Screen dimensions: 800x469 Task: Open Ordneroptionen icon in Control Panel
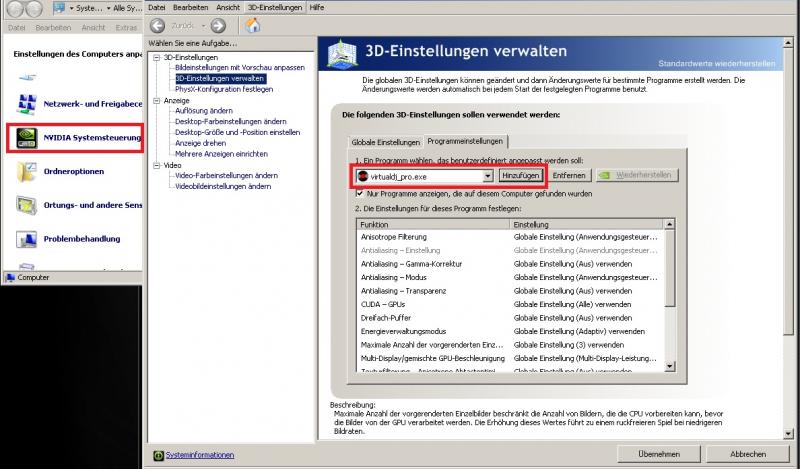tap(27, 171)
